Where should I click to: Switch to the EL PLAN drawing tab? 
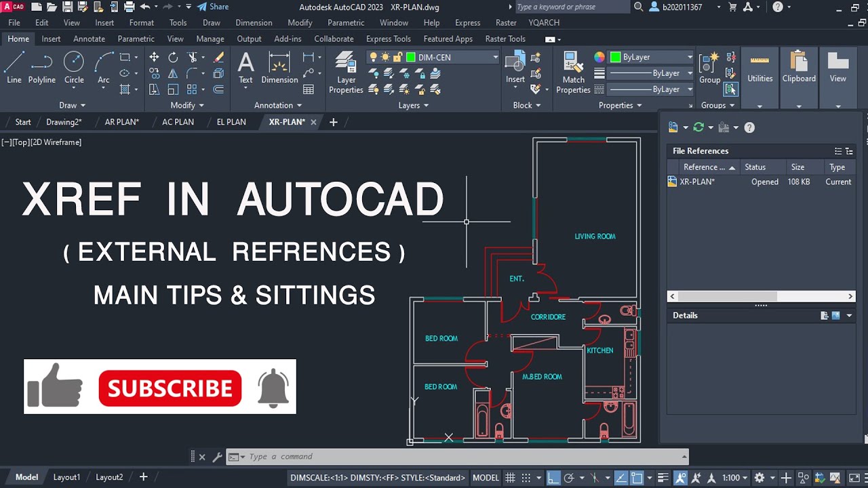231,122
